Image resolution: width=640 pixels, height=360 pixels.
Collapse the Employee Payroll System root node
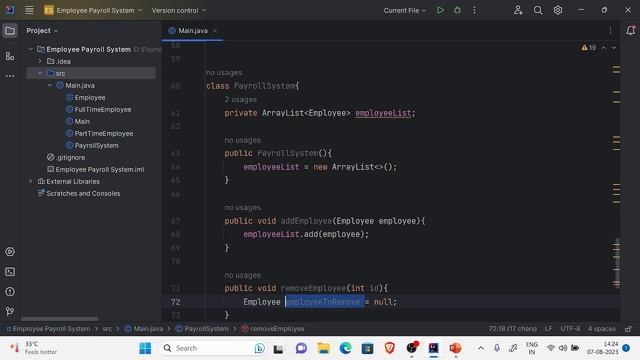pos(30,49)
